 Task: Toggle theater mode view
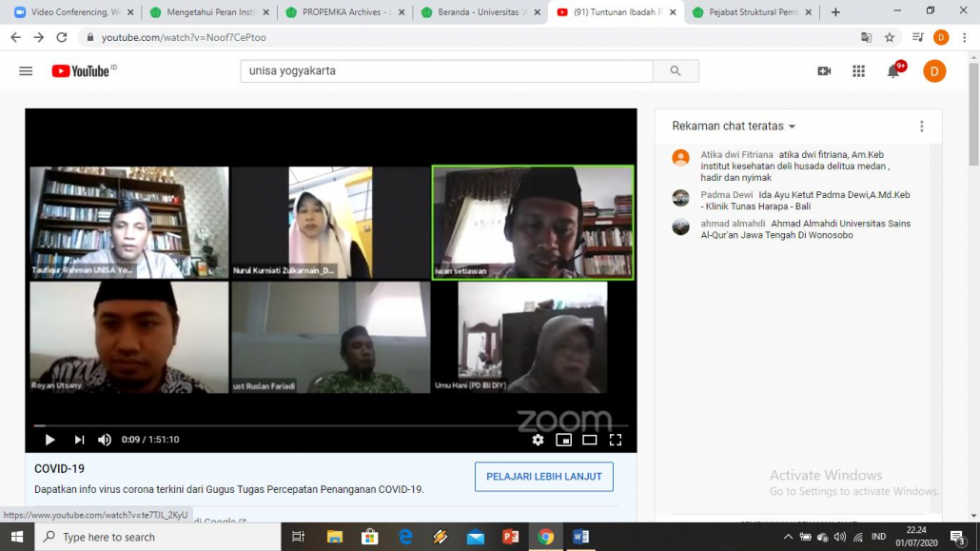pos(589,440)
